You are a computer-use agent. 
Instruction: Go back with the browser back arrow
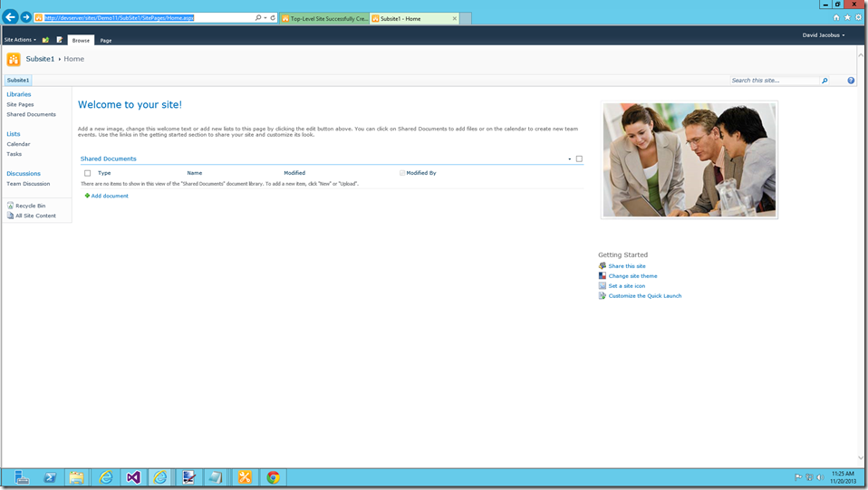coord(10,17)
